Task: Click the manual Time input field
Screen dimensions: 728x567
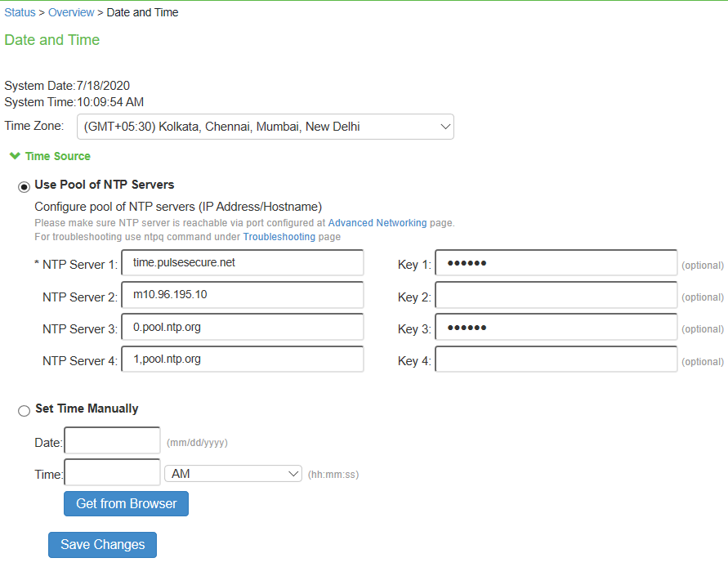Action: click(113, 473)
